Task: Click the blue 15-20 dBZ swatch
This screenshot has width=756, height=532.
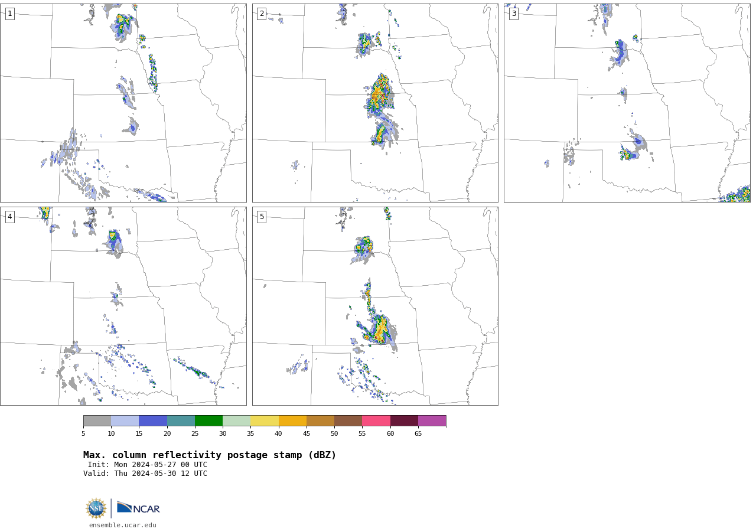Action: [153, 421]
